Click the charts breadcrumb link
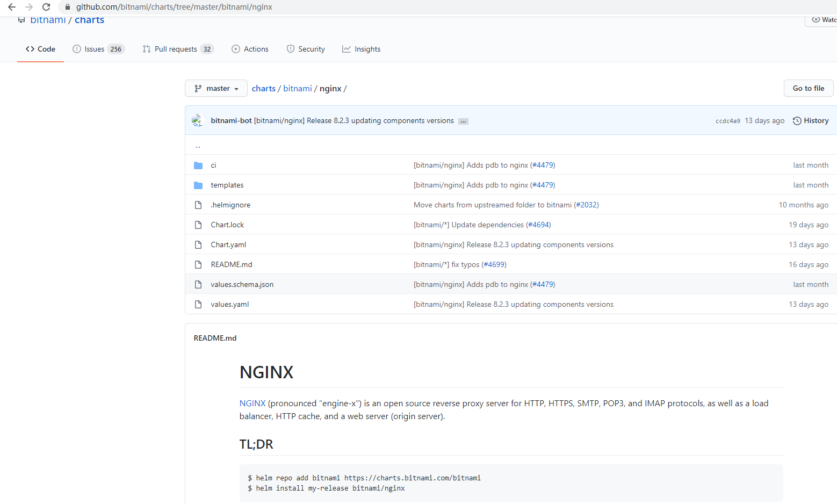 [263, 89]
